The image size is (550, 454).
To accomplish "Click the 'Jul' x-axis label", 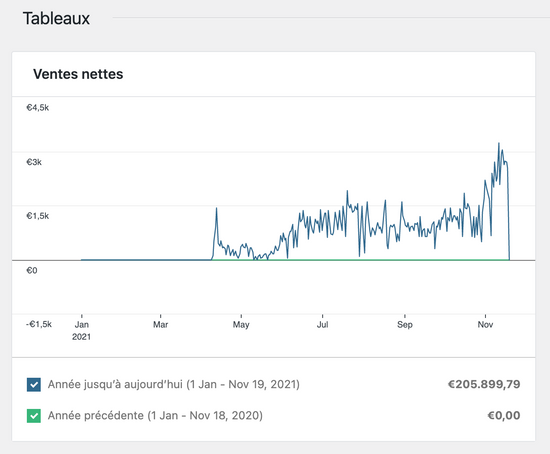I will 322,325.
